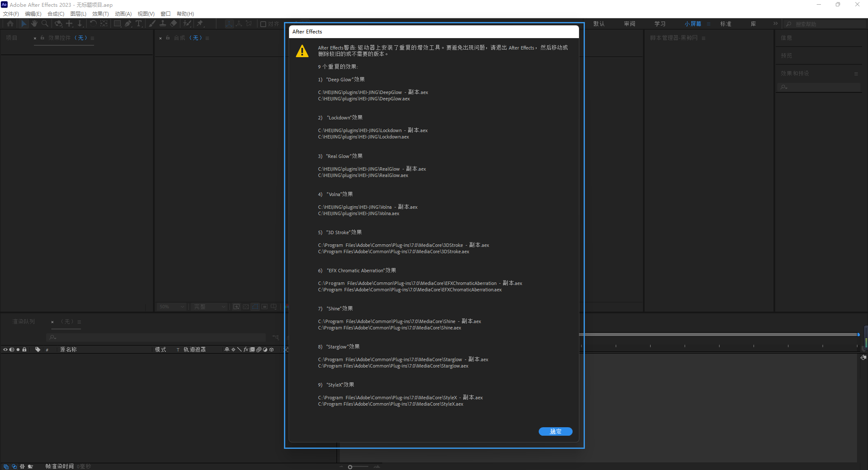Viewport: 868px width, 470px height.
Task: Switch to the 审阅 workspace
Action: [x=629, y=24]
